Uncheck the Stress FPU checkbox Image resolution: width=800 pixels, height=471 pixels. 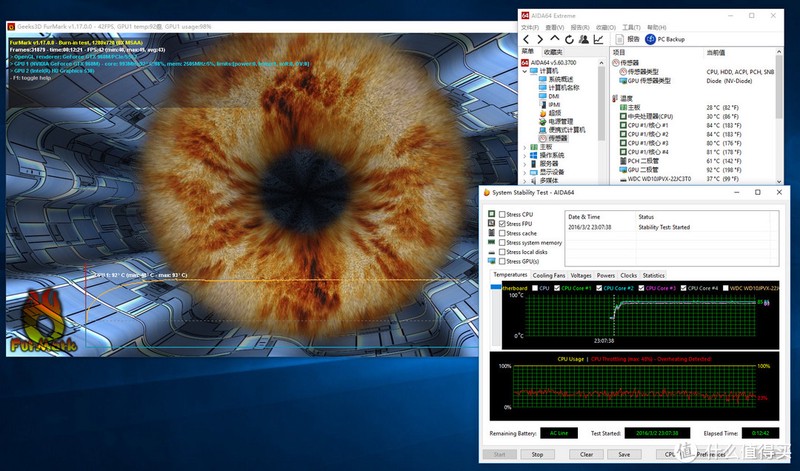tap(503, 224)
